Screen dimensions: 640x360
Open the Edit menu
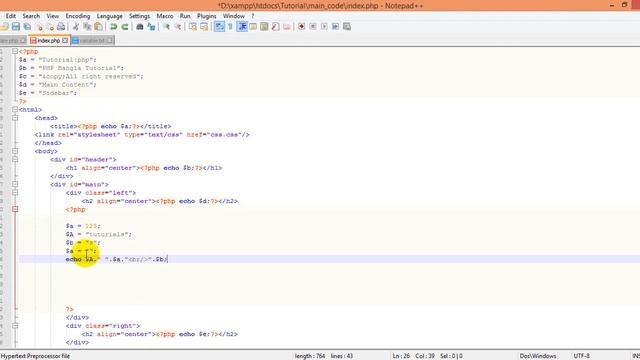point(11,16)
